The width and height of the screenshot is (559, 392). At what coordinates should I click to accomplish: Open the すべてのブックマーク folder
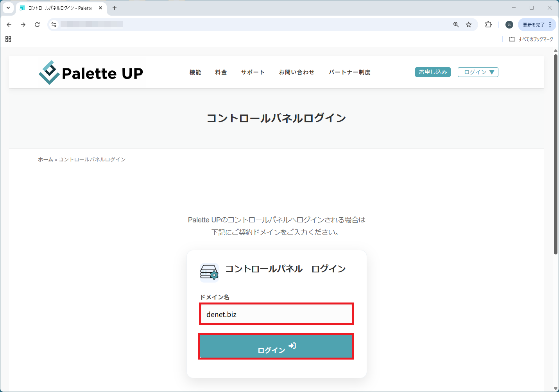coord(531,39)
